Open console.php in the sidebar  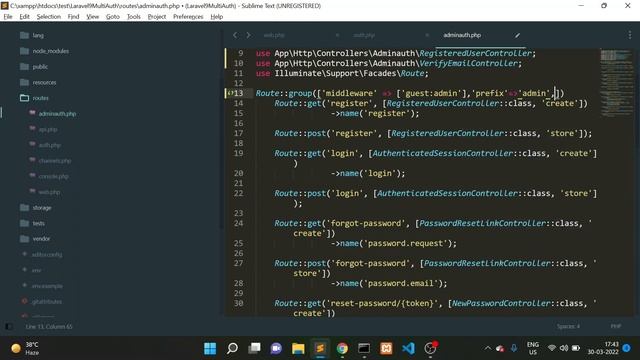click(53, 176)
